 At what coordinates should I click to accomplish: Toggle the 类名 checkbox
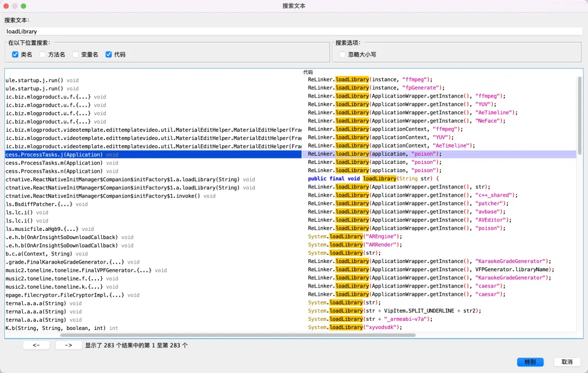point(15,54)
